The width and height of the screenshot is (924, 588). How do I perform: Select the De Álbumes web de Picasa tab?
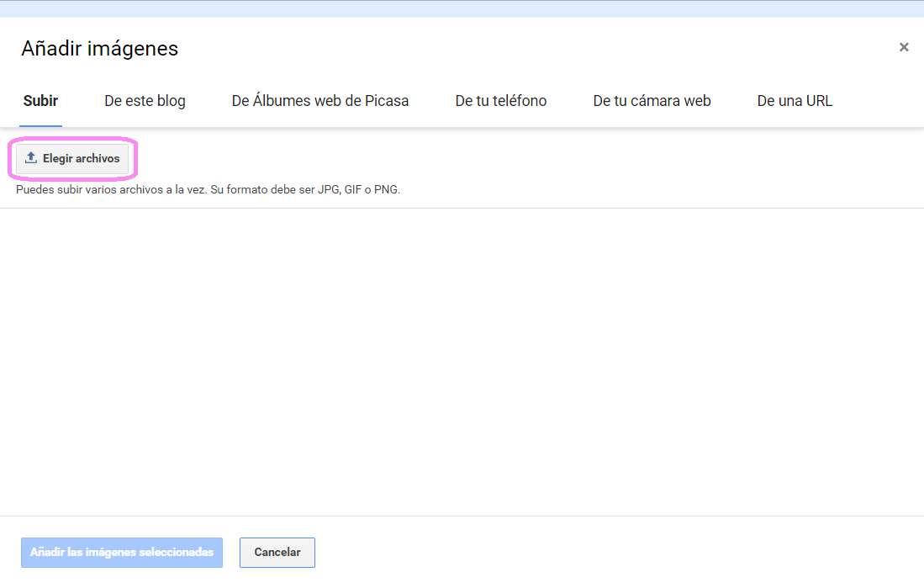pyautogui.click(x=320, y=101)
